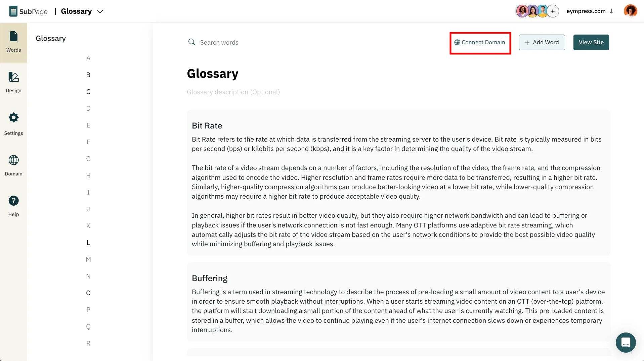Open the Help question mark icon
The image size is (644, 361).
[13, 201]
